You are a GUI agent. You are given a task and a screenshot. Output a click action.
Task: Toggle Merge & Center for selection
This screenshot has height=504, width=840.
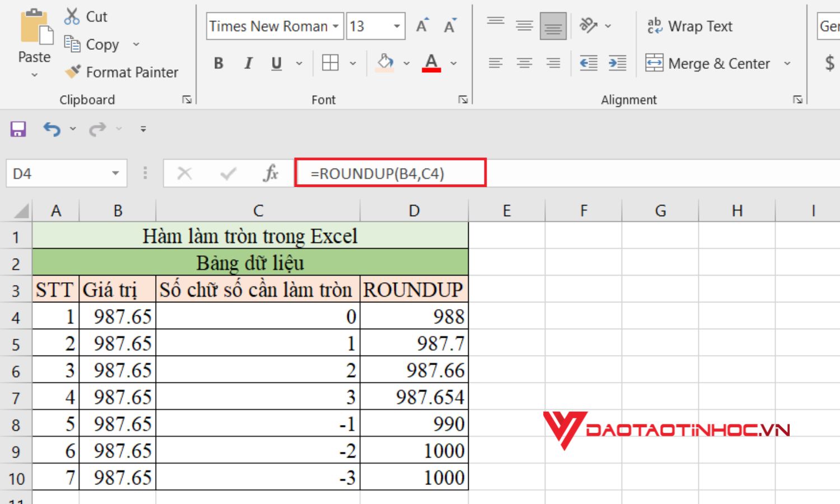[708, 63]
